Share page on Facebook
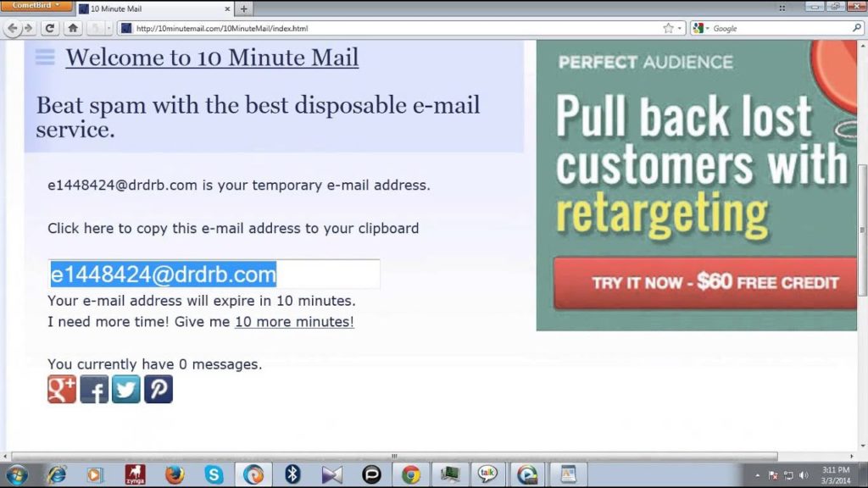 tap(94, 389)
